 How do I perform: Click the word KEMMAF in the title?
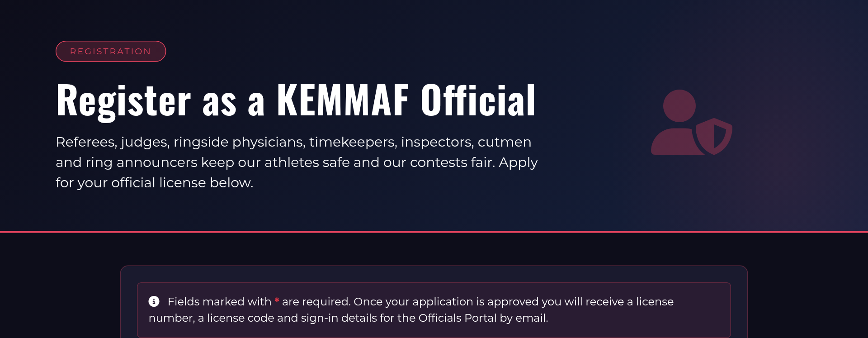point(343,100)
